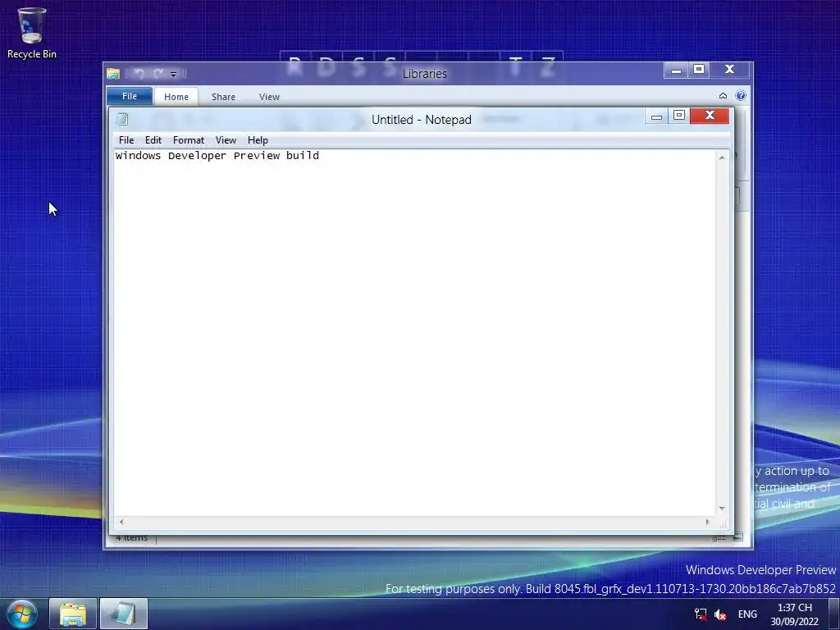The width and height of the screenshot is (840, 630).
Task: Open the File menu in Notepad
Action: pyautogui.click(x=126, y=139)
